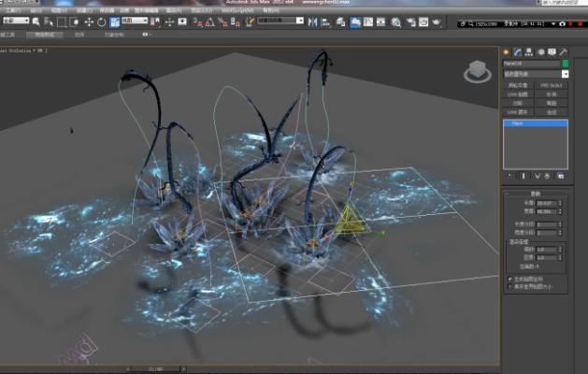Enable the Real-World Map Size checkbox
The width and height of the screenshot is (588, 374).
tap(509, 286)
